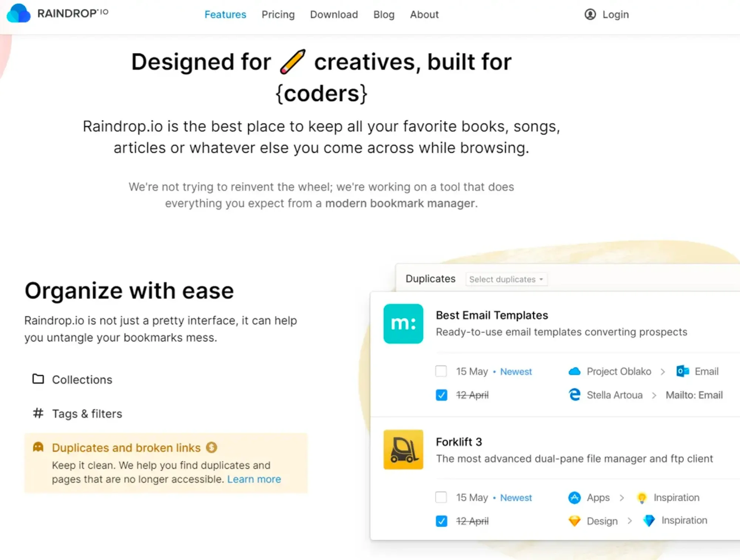Click the Email collection after Project Oblako
This screenshot has height=560, width=740.
coord(706,371)
